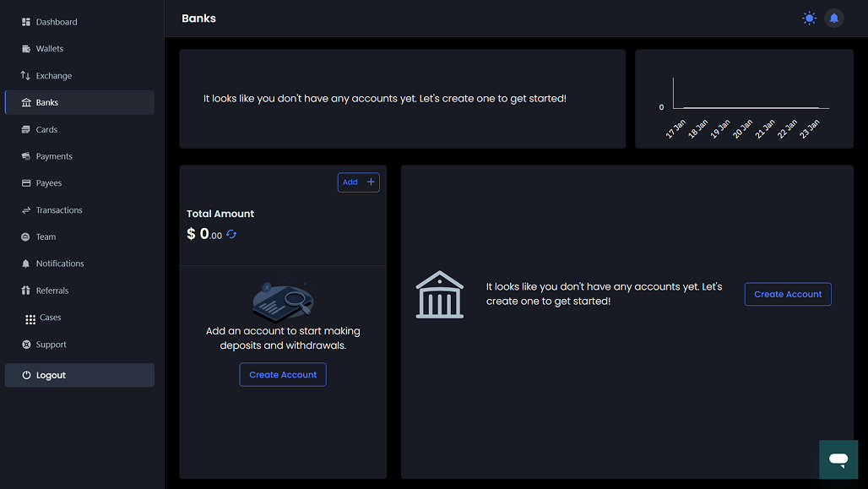The image size is (868, 489).
Task: Click the large bank building illustration
Action: coord(440,295)
